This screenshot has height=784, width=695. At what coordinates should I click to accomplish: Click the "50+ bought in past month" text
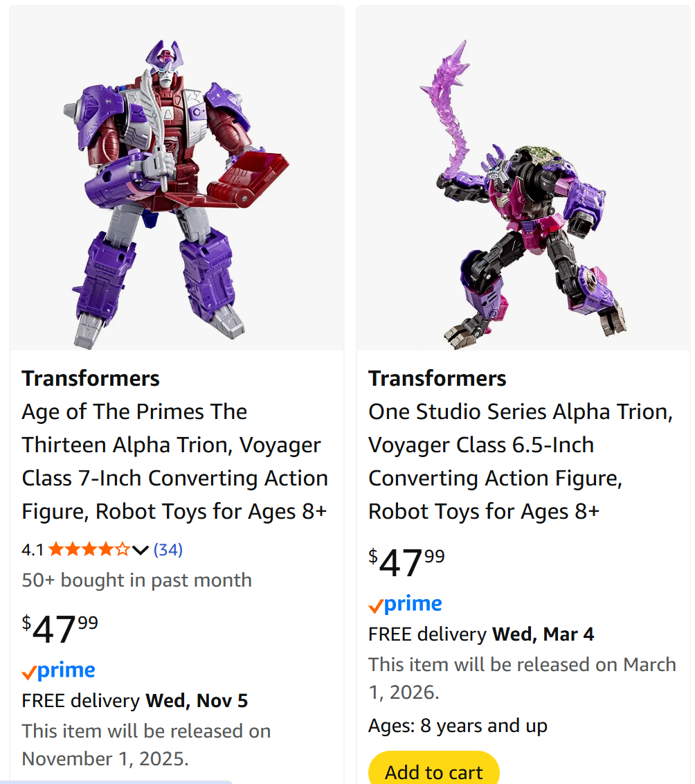click(137, 580)
